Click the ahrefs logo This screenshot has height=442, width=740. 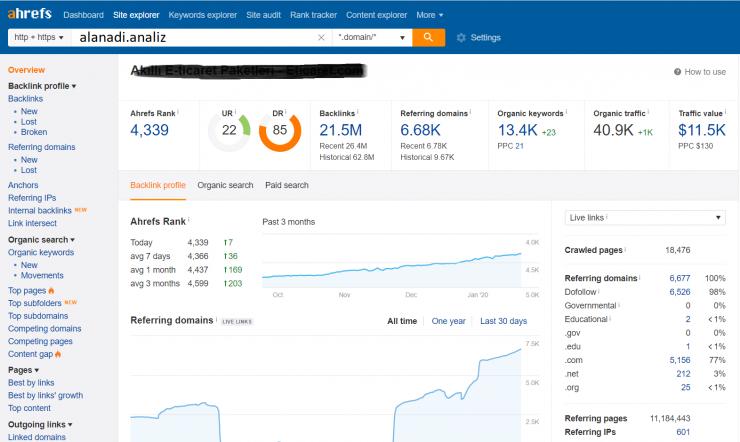(x=29, y=13)
